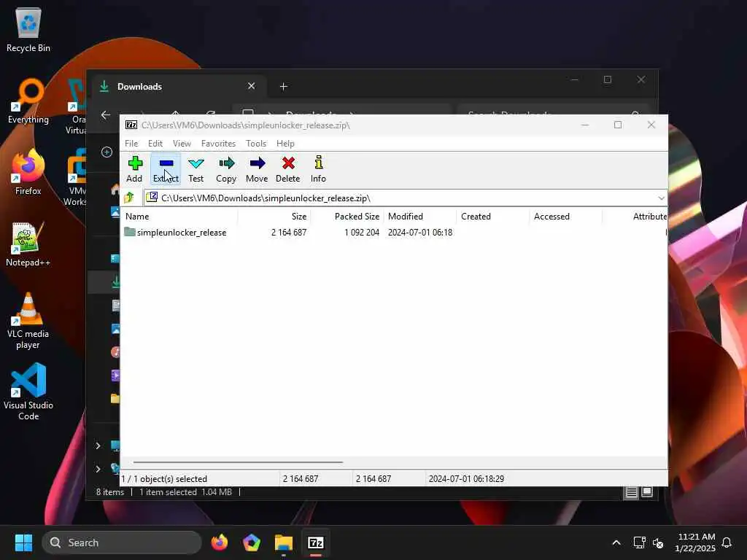Image resolution: width=747 pixels, height=560 pixels.
Task: Open the network status tray icon
Action: [639, 542]
